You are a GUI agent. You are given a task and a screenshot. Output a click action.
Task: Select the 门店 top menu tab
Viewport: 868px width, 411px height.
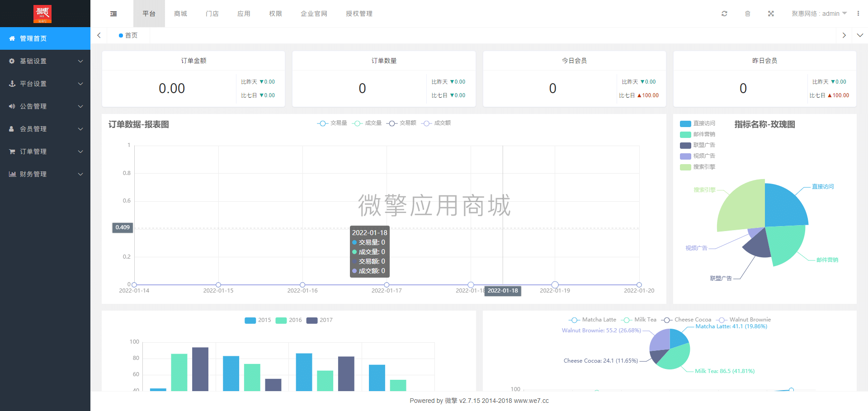pyautogui.click(x=212, y=14)
